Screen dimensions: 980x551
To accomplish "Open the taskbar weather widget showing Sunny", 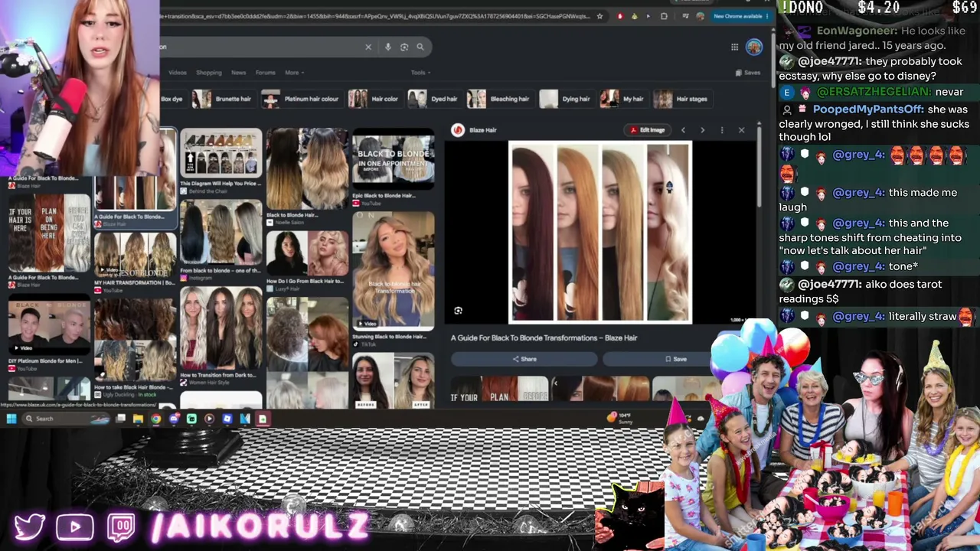I will [621, 418].
